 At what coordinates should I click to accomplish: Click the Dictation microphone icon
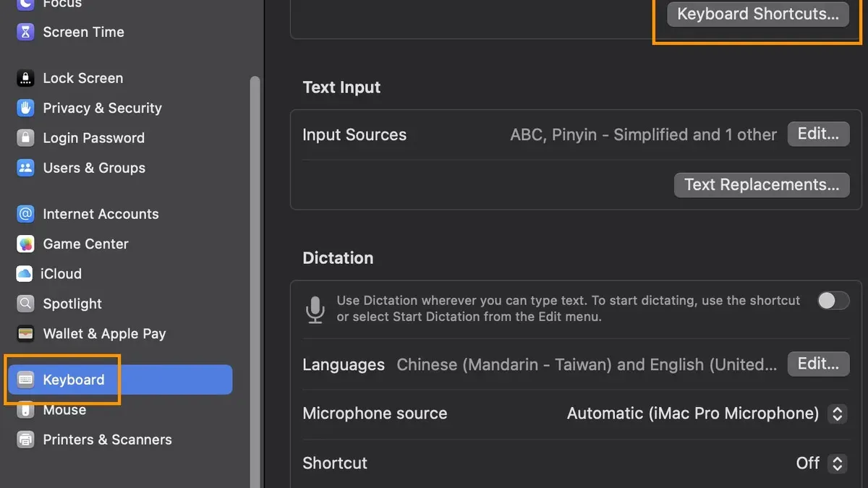tap(315, 309)
